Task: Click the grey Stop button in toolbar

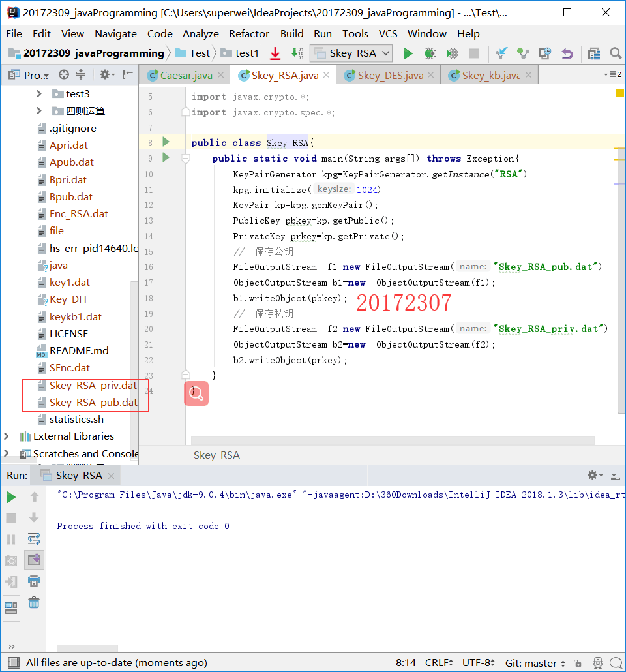Action: (x=474, y=53)
